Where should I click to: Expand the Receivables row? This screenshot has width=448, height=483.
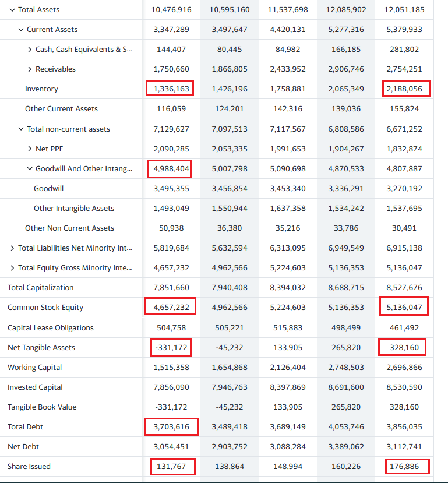(30, 69)
